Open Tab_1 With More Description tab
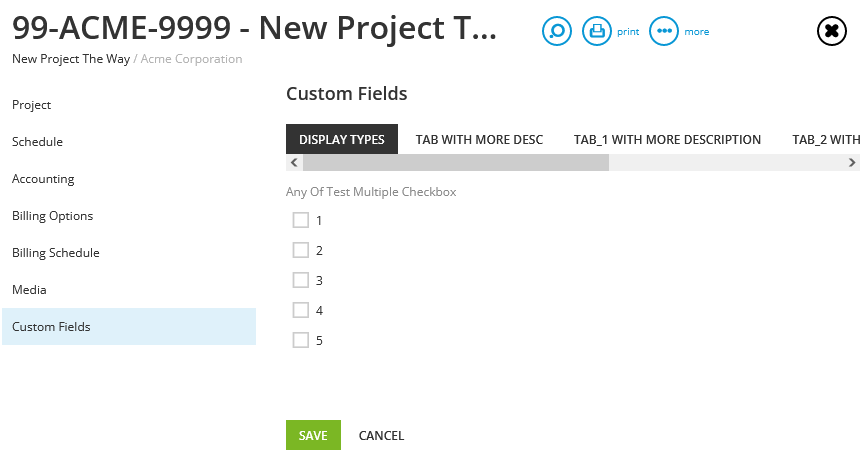This screenshot has width=865, height=470. point(667,140)
